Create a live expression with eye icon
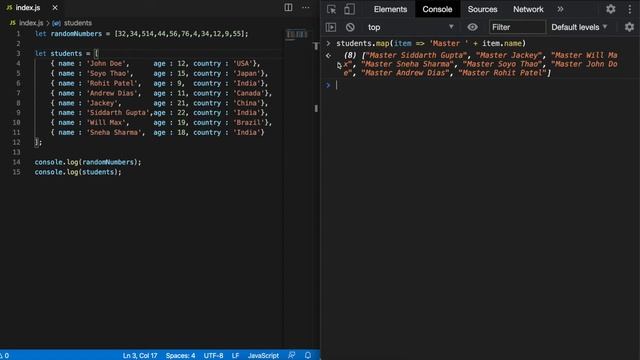640x360 pixels. tap(472, 27)
